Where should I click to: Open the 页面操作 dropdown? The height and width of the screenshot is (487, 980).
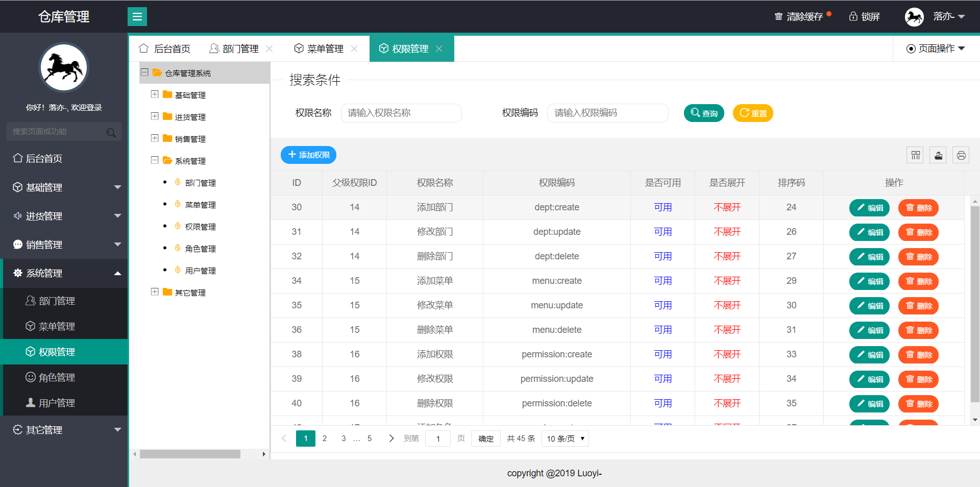936,48
